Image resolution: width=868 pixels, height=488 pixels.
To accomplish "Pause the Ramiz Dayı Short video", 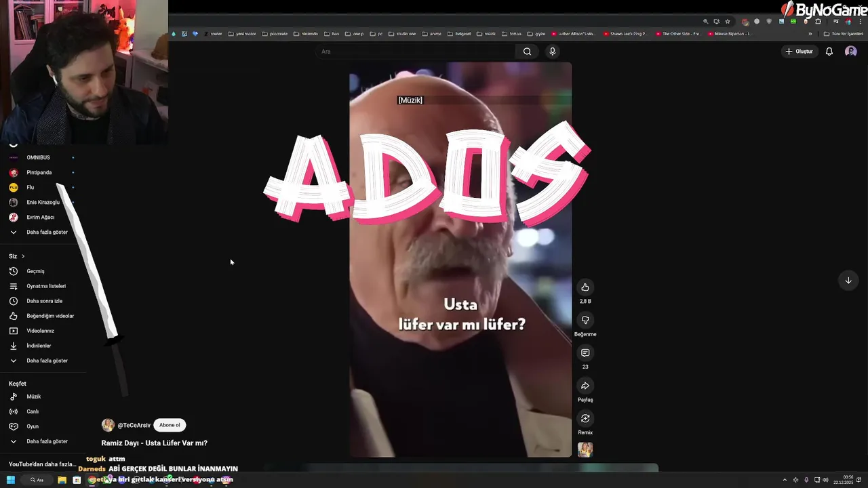I will coord(460,260).
